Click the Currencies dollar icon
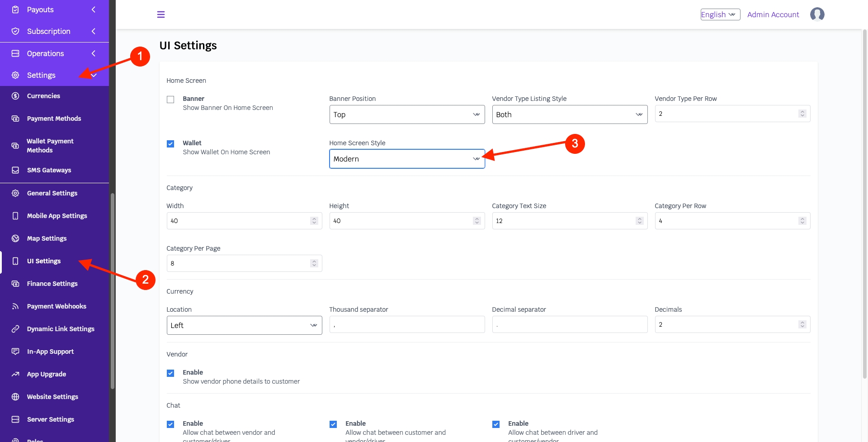Image resolution: width=868 pixels, height=442 pixels. (15, 96)
